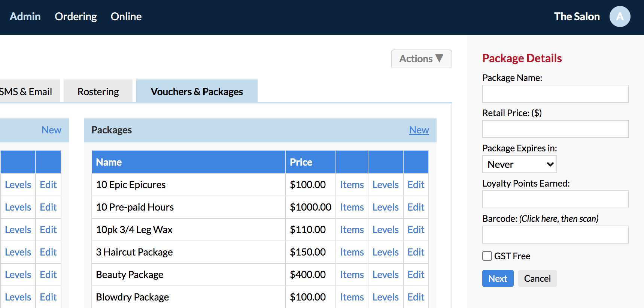Open the Online menu

pos(126,16)
